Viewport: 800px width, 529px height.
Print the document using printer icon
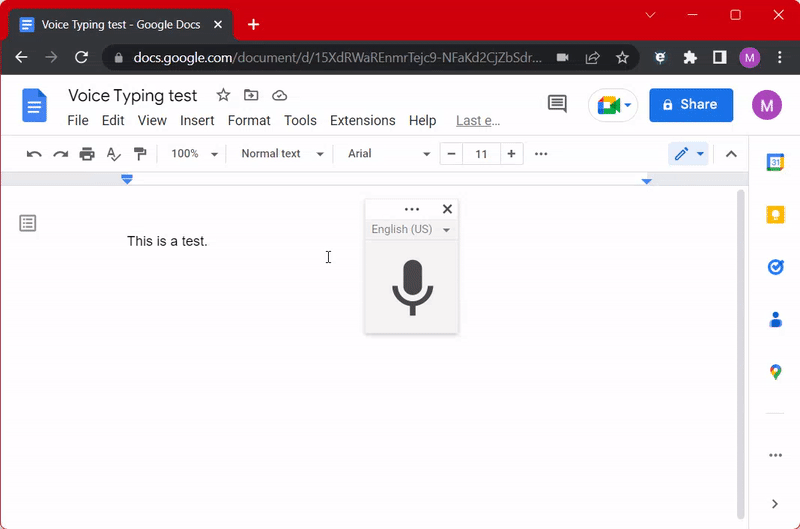[x=87, y=154]
